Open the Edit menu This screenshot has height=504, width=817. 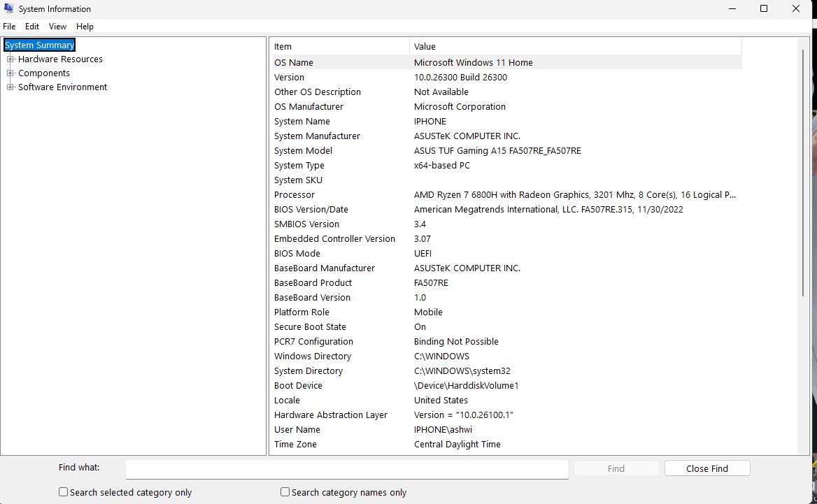pos(32,27)
